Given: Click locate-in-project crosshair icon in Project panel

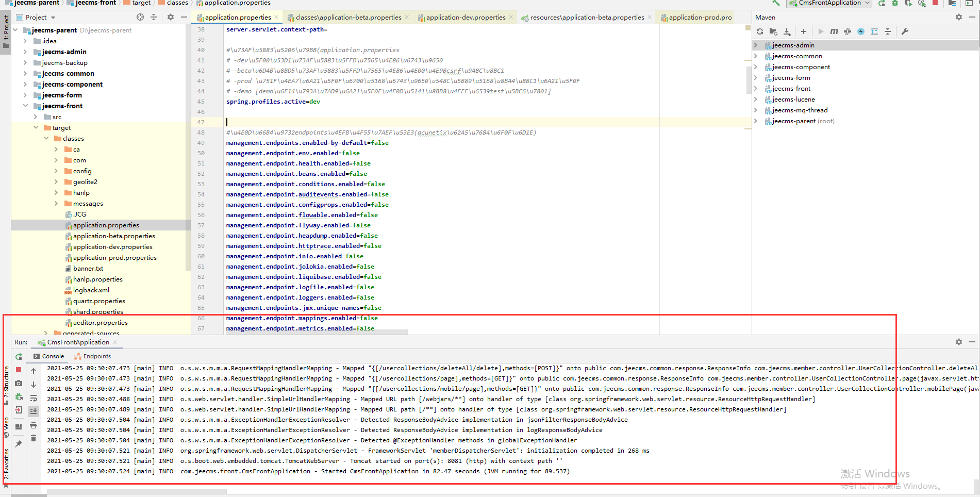Looking at the screenshot, I should pos(140,17).
